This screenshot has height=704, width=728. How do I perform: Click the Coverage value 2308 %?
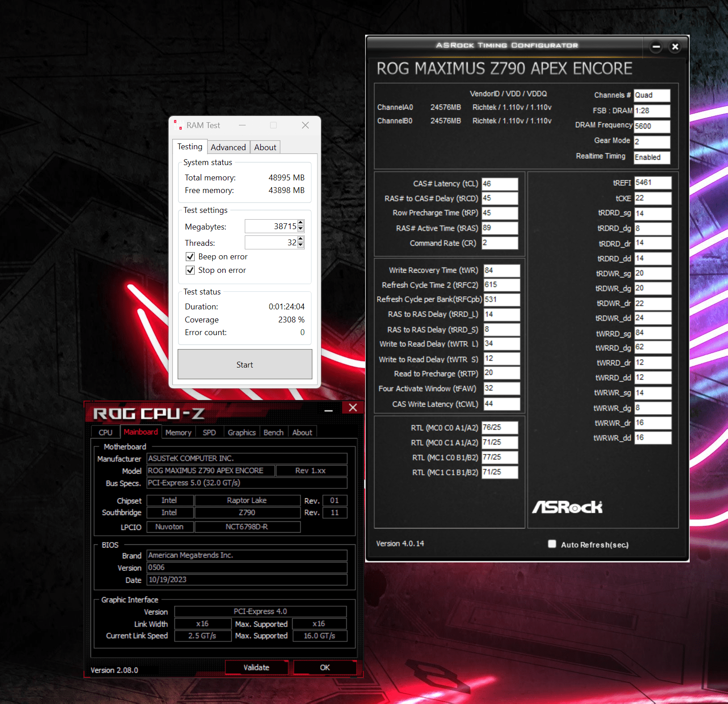pyautogui.click(x=291, y=320)
